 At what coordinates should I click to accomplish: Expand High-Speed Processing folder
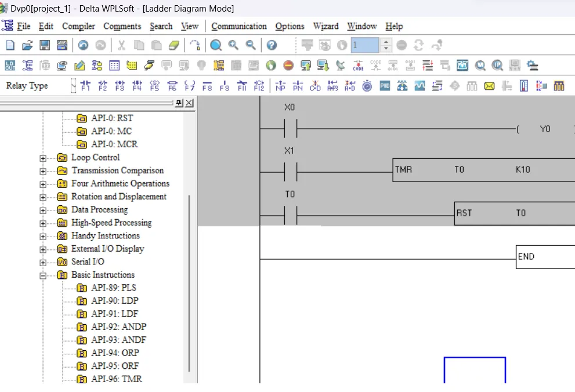(43, 223)
